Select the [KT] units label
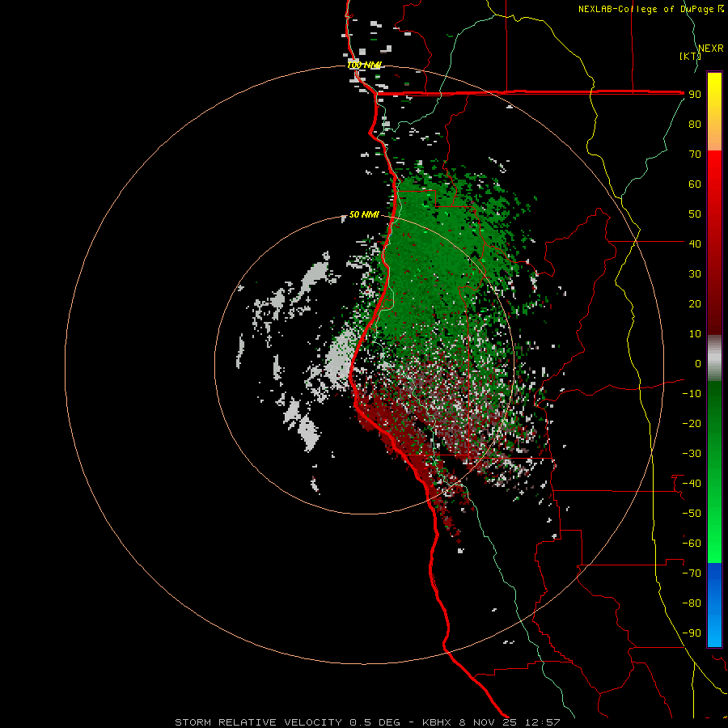The width and height of the screenshot is (728, 728). [690, 56]
